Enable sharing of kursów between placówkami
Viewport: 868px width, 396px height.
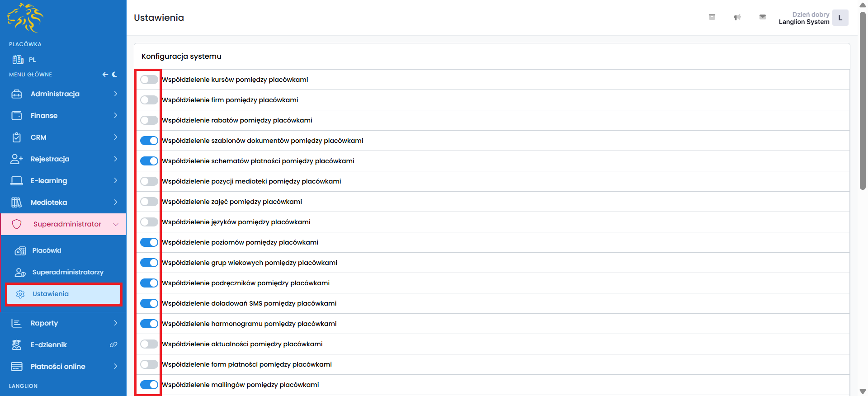[x=149, y=80]
